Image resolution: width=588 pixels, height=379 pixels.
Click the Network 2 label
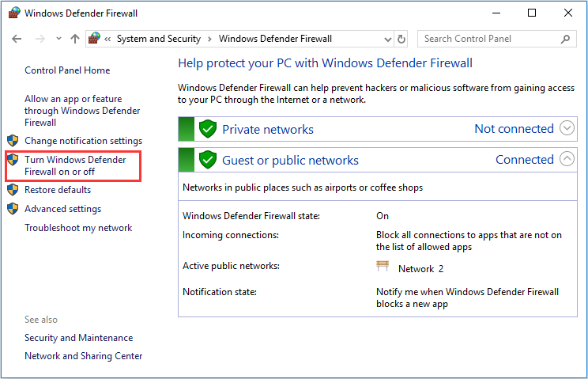(x=420, y=269)
